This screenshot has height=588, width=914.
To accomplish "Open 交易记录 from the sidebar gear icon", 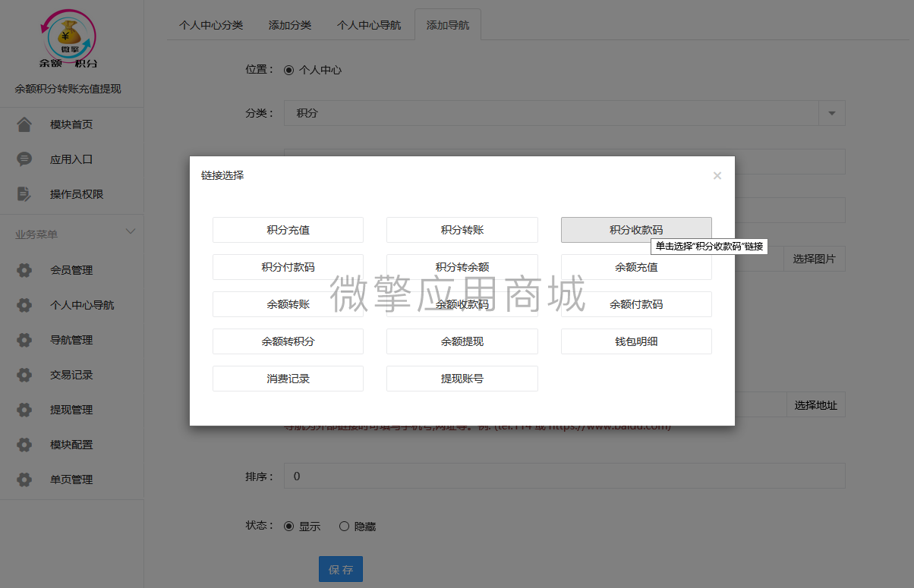I will (24, 374).
